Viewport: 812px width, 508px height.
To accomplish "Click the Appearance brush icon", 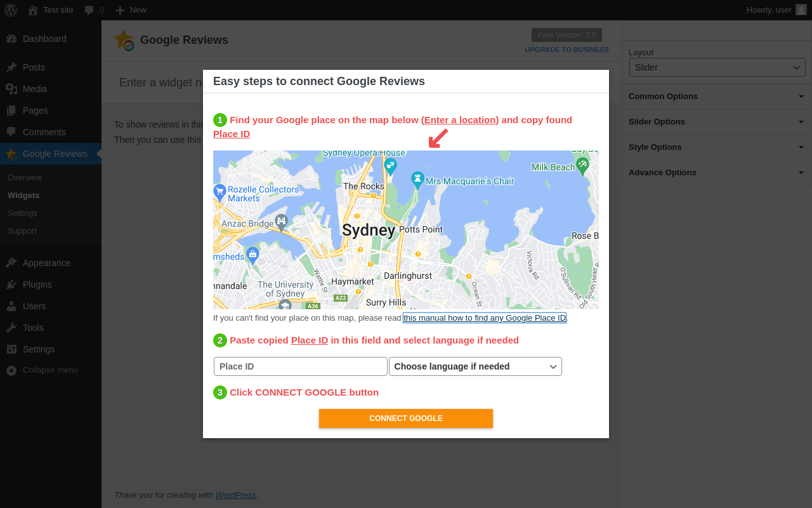I will point(11,263).
